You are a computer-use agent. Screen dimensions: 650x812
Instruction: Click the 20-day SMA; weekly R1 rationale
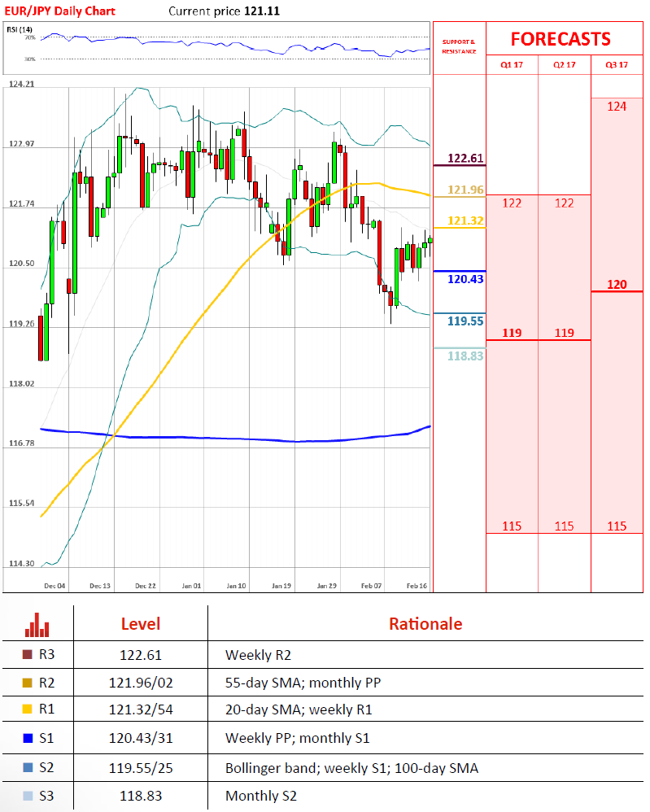point(299,709)
